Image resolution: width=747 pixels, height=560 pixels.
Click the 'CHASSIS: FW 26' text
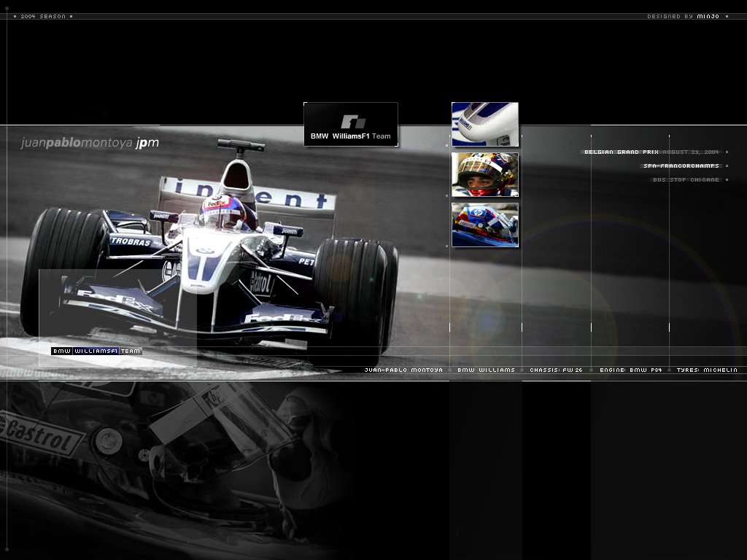(x=556, y=370)
